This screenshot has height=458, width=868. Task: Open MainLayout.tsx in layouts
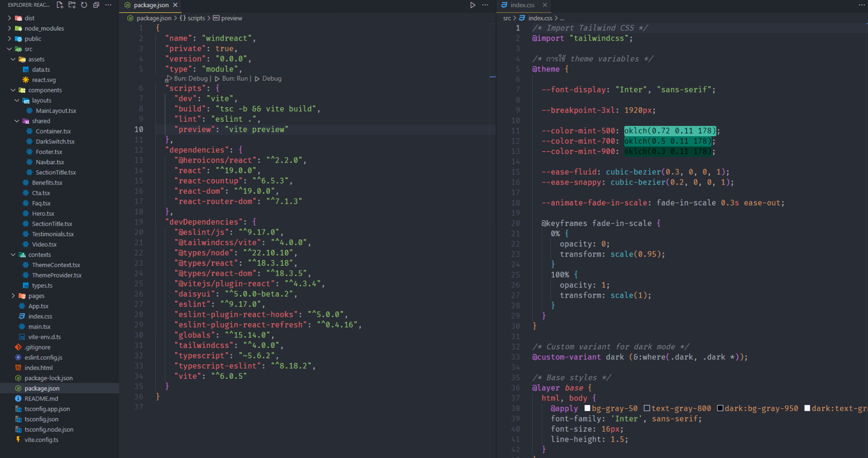point(56,111)
